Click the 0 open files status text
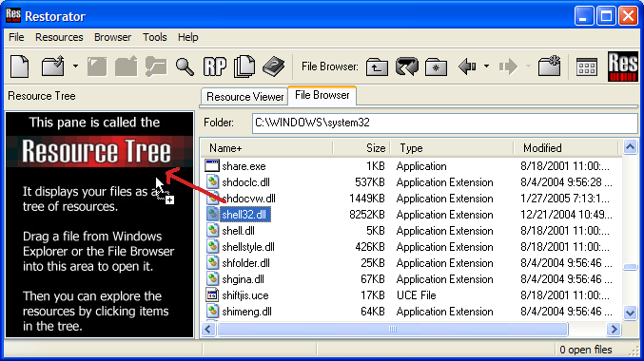The image size is (644, 361). tap(586, 350)
